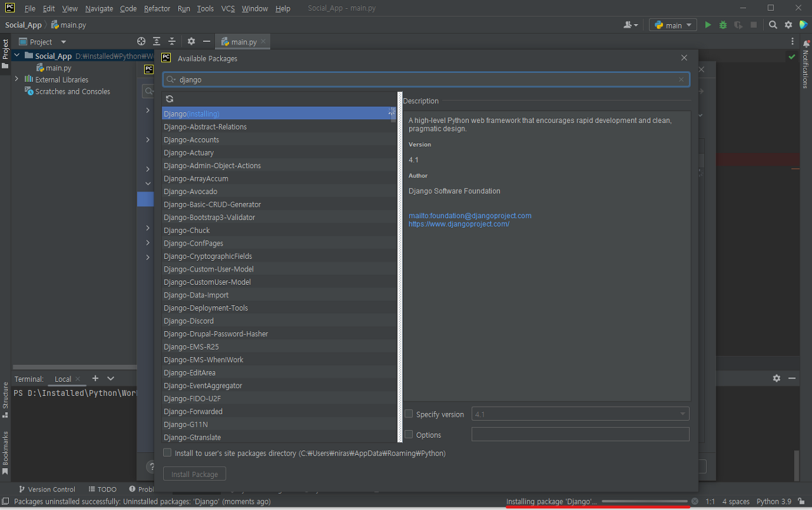Click the read-only lock icon in status bar
The image size is (812, 510).
pyautogui.click(x=801, y=501)
